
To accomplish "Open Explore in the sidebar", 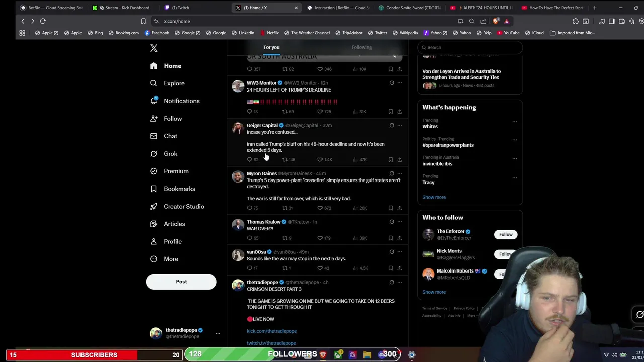I will [x=167, y=83].
